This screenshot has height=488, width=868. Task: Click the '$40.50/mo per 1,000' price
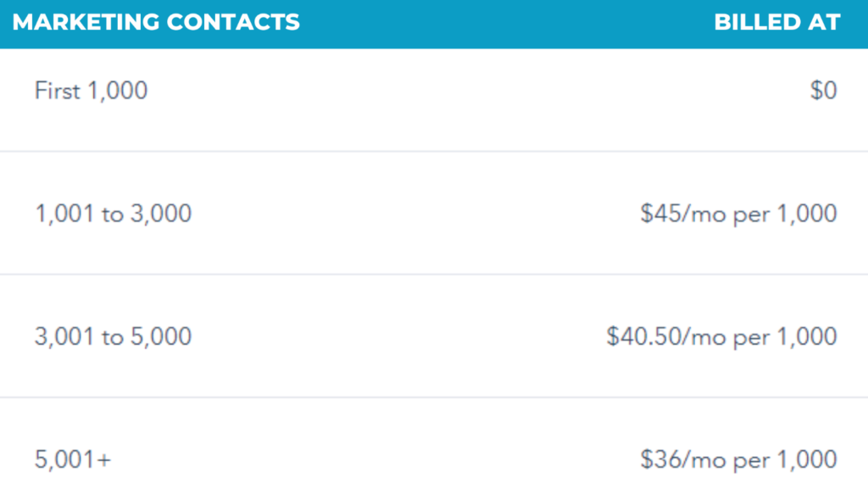point(721,336)
